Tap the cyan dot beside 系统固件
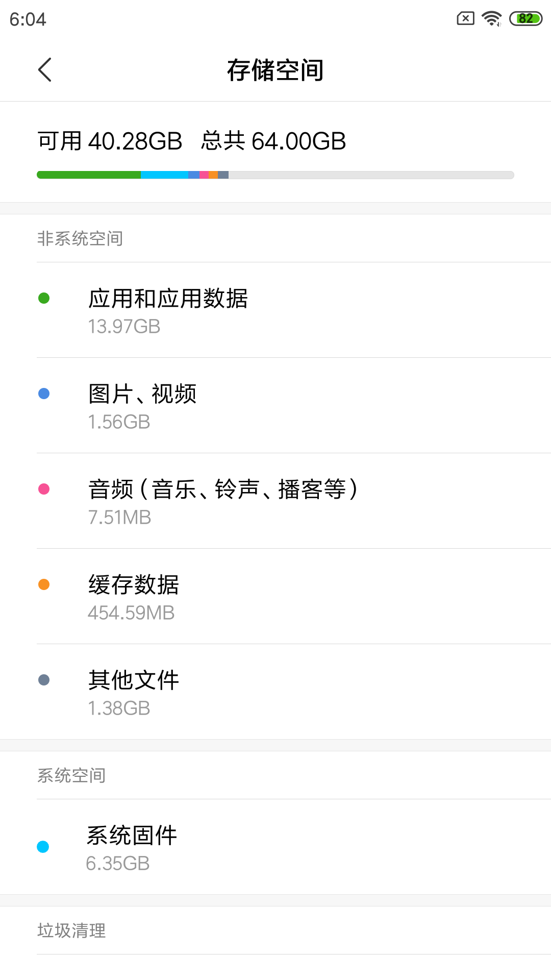This screenshot has height=980, width=551. (43, 847)
